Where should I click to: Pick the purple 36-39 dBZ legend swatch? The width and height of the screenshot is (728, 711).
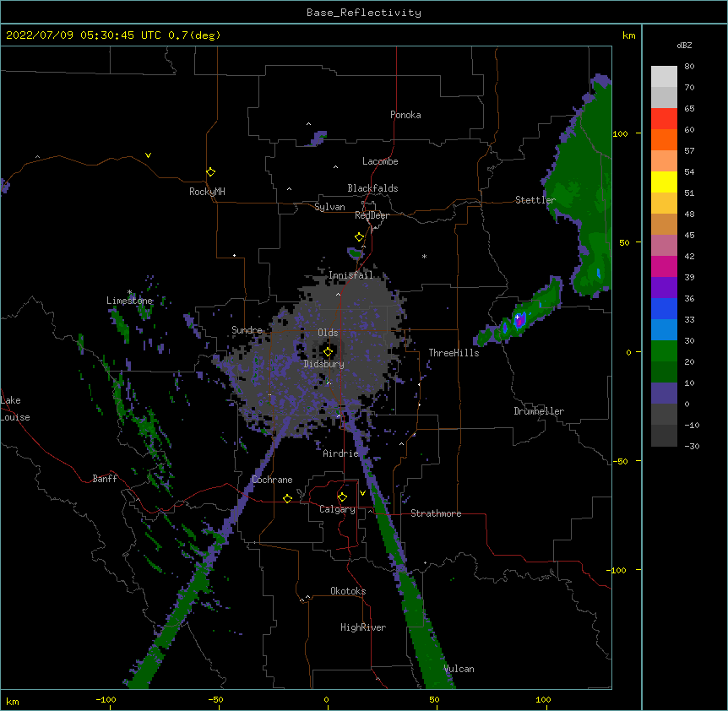tap(664, 288)
